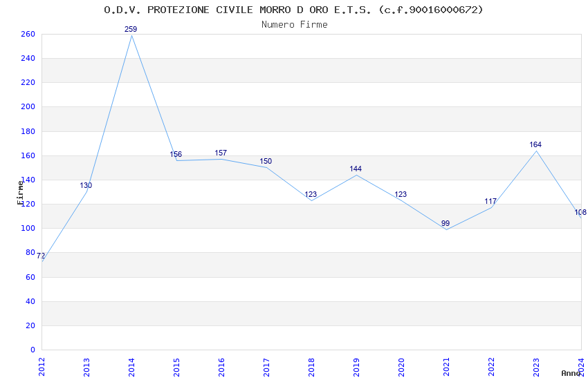Select the 2015 x-axis year label

[176, 367]
